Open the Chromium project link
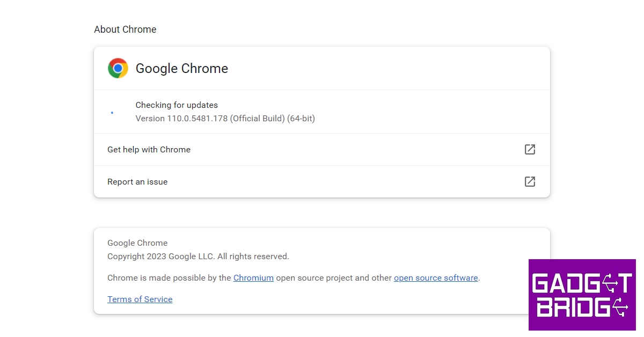The width and height of the screenshot is (644, 337). click(x=253, y=278)
